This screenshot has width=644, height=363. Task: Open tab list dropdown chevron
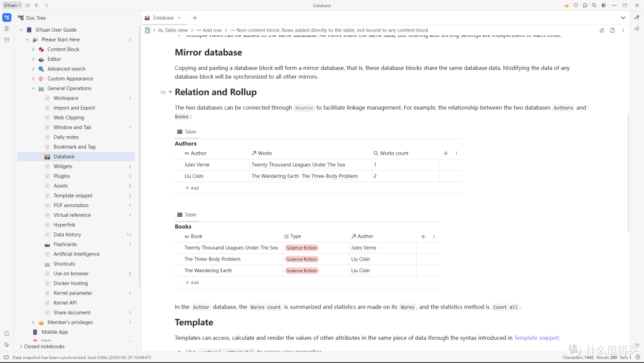[x=623, y=18]
